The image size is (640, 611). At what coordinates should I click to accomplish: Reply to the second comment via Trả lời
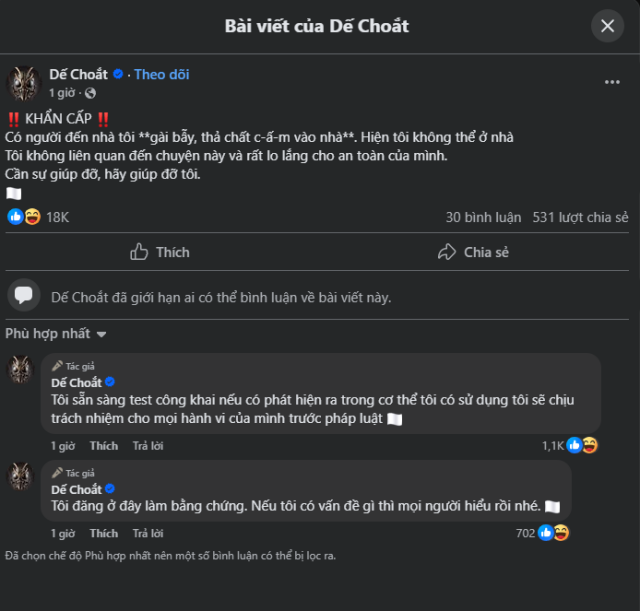(x=148, y=533)
